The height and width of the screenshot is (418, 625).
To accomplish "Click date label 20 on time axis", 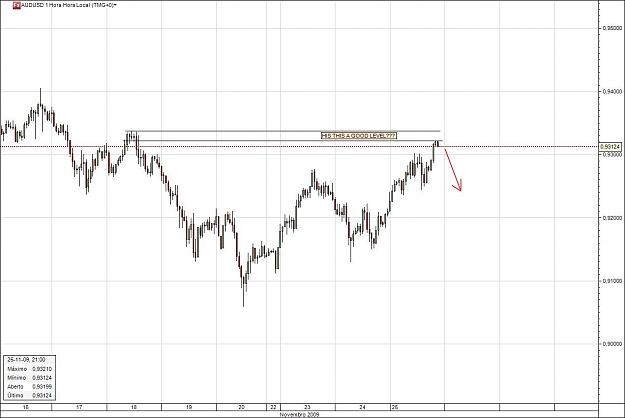I will pyautogui.click(x=242, y=407).
